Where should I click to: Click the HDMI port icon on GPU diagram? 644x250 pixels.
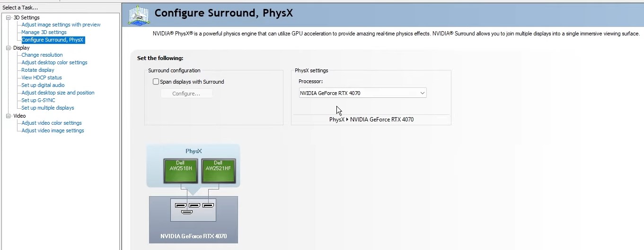[187, 212]
